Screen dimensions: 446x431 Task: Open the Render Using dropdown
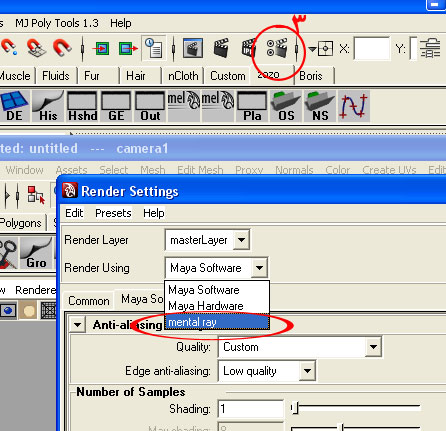click(259, 268)
